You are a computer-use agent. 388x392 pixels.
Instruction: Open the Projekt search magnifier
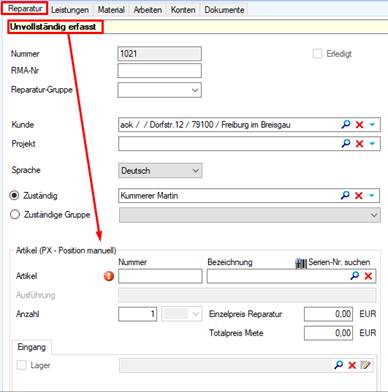[x=346, y=143]
